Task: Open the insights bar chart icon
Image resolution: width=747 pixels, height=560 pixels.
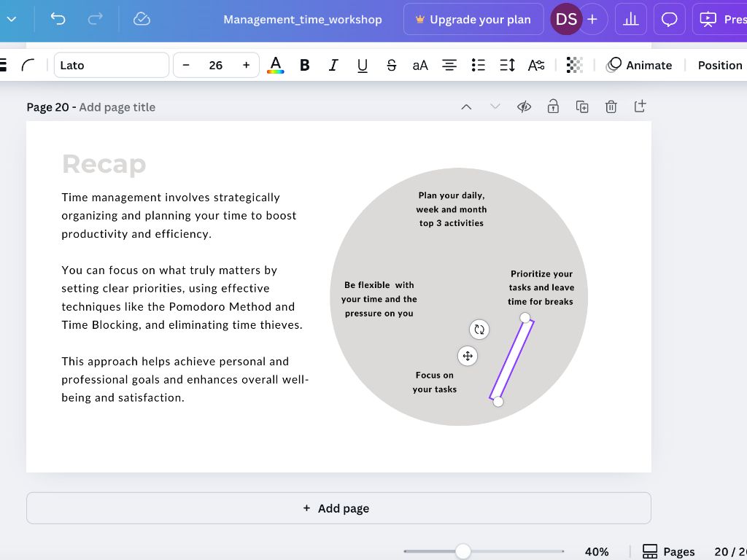Action: tap(631, 19)
